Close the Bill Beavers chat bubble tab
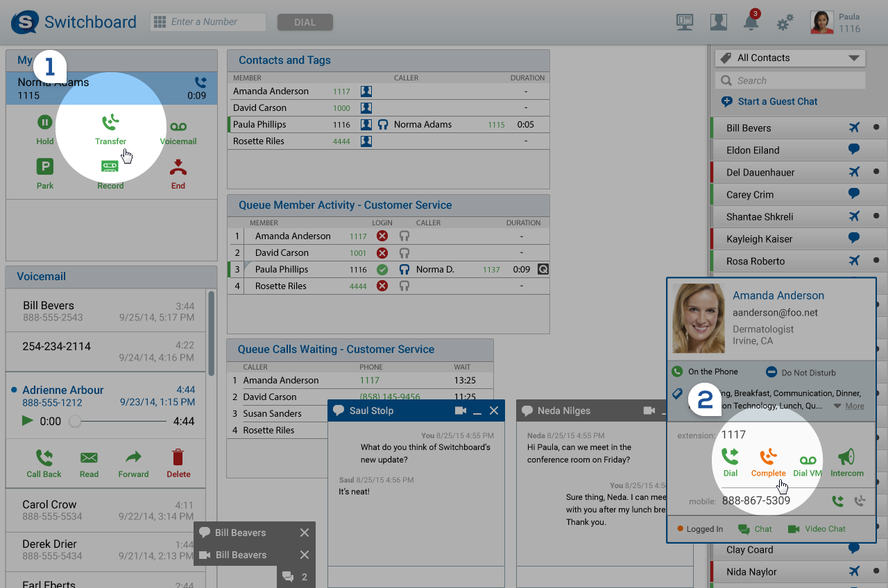The width and height of the screenshot is (888, 588). point(305,533)
